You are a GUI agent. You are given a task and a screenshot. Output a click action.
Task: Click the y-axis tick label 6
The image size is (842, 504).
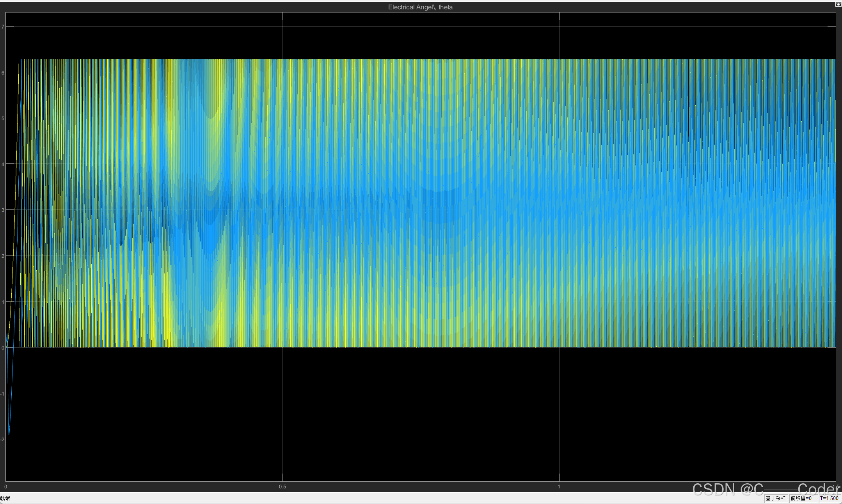pos(3,72)
